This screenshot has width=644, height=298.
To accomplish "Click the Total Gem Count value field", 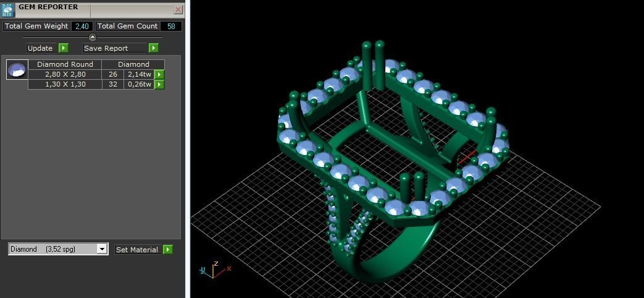I will [x=171, y=27].
